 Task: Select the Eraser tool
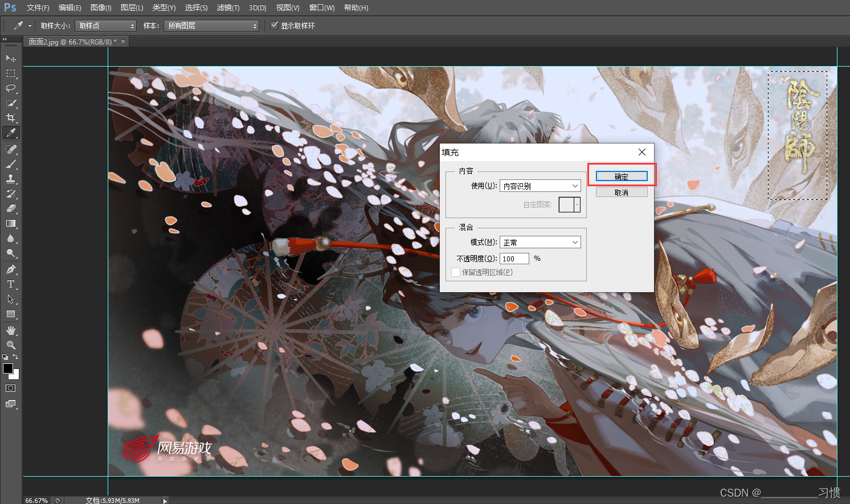coord(11,208)
